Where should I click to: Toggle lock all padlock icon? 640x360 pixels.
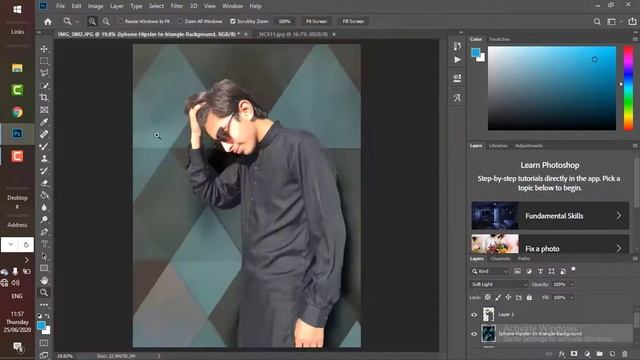(x=529, y=298)
